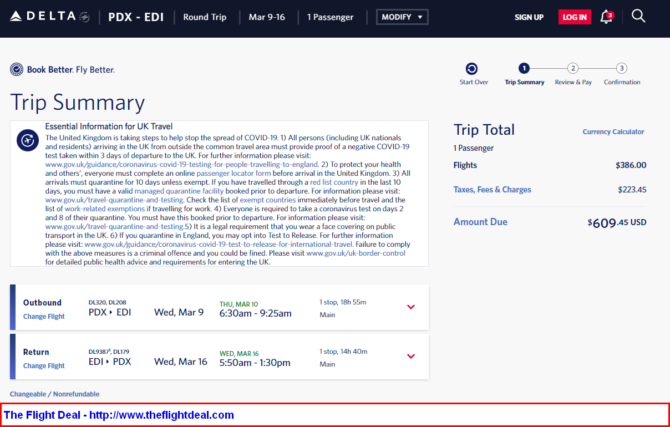Click Change Flight under Return
This screenshot has height=427, width=670.
(44, 365)
